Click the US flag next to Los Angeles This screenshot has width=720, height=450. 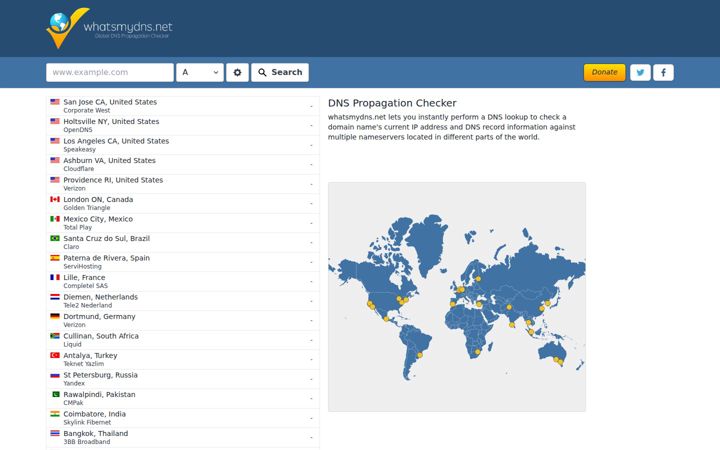coord(55,141)
